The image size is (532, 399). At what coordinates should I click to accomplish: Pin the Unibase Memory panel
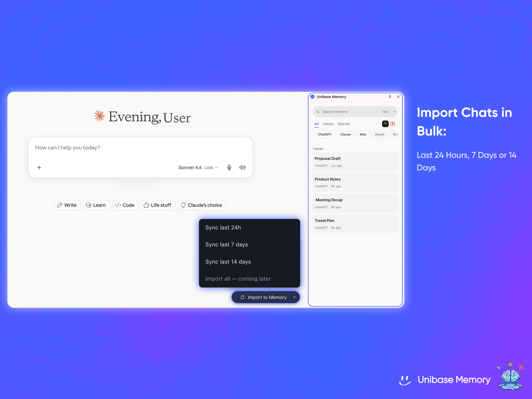[390, 97]
